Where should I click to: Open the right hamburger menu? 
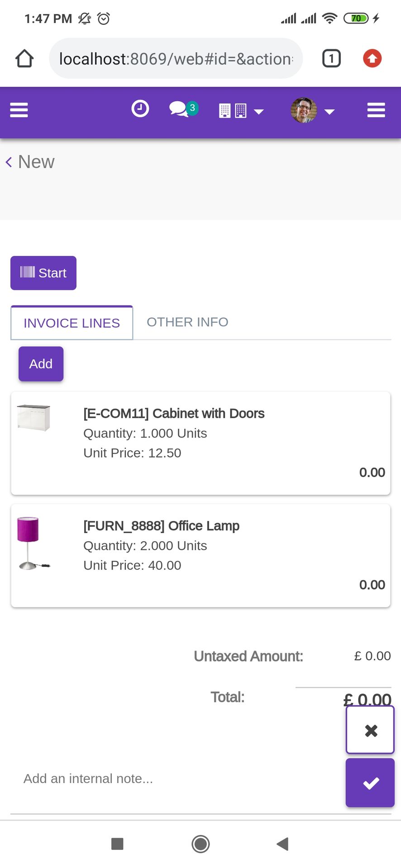pos(376,110)
